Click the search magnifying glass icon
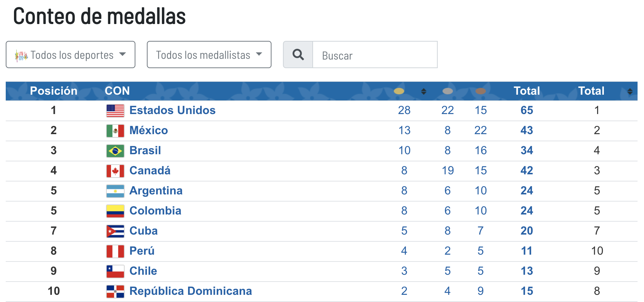The width and height of the screenshot is (644, 302). (x=298, y=55)
